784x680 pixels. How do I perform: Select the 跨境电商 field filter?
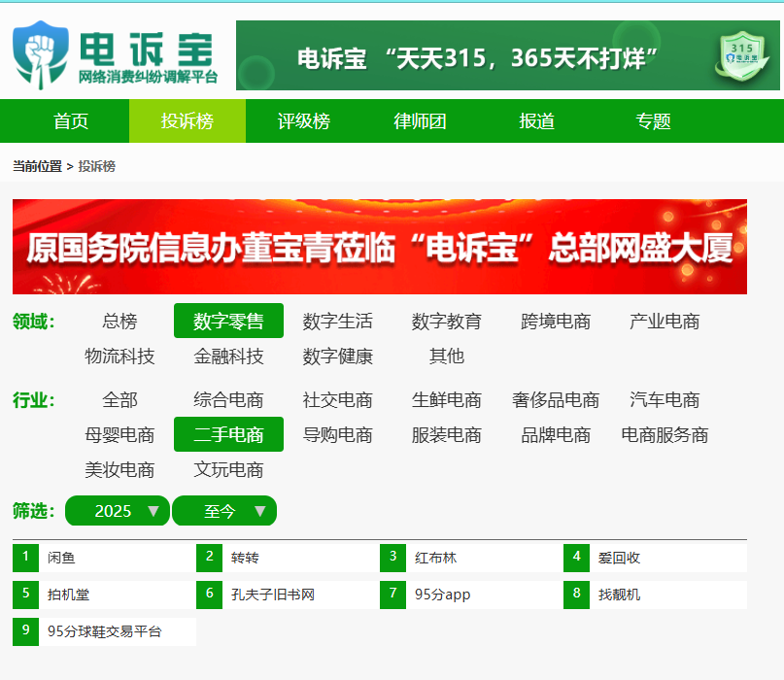click(556, 321)
